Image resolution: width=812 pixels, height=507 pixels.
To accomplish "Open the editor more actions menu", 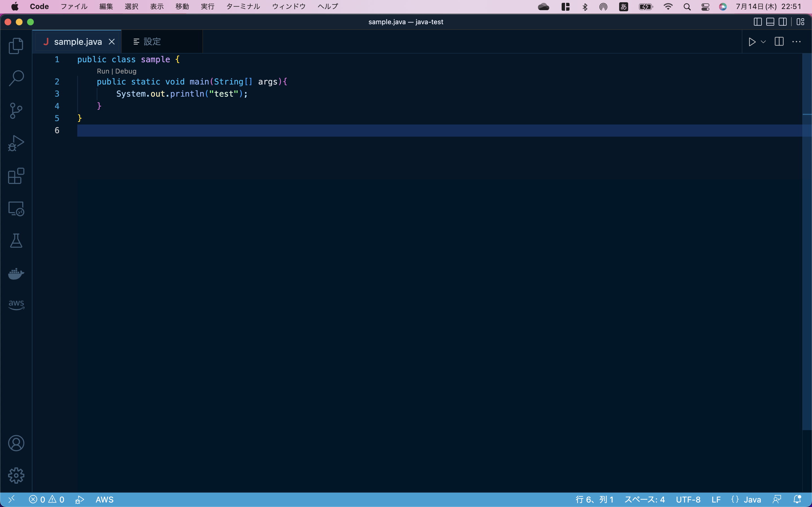I will pos(797,41).
